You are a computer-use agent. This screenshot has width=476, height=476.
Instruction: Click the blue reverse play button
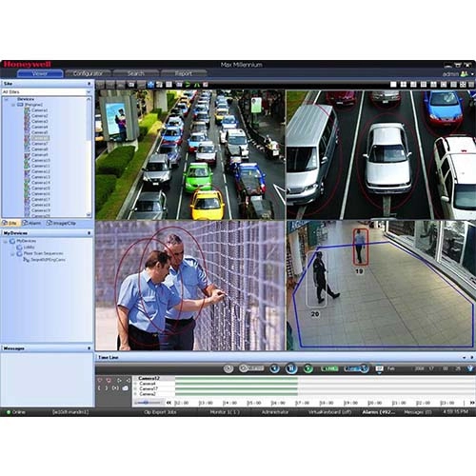click(274, 368)
